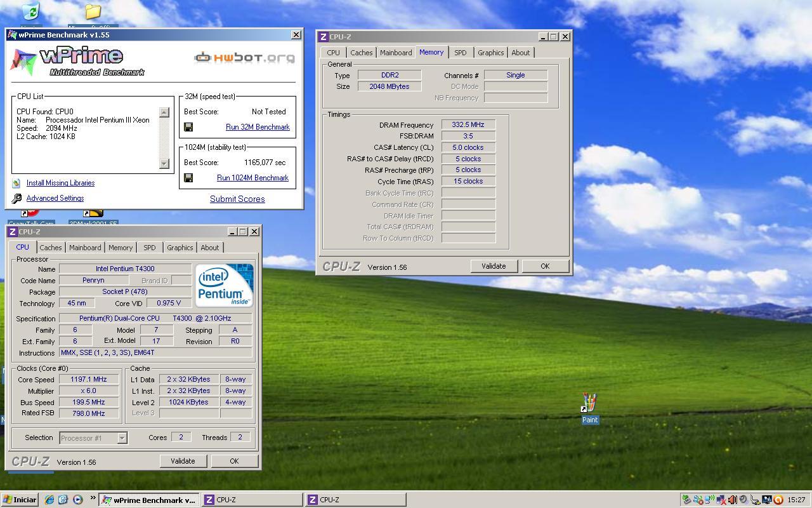
Task: Click the grey audio manager tray icon
Action: [x=743, y=500]
